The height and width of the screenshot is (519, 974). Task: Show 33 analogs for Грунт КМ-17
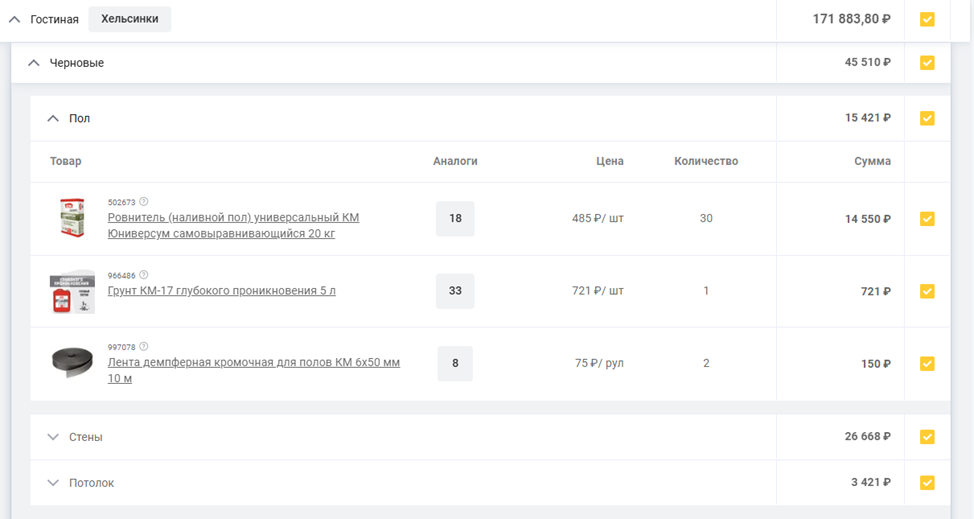pyautogui.click(x=455, y=291)
